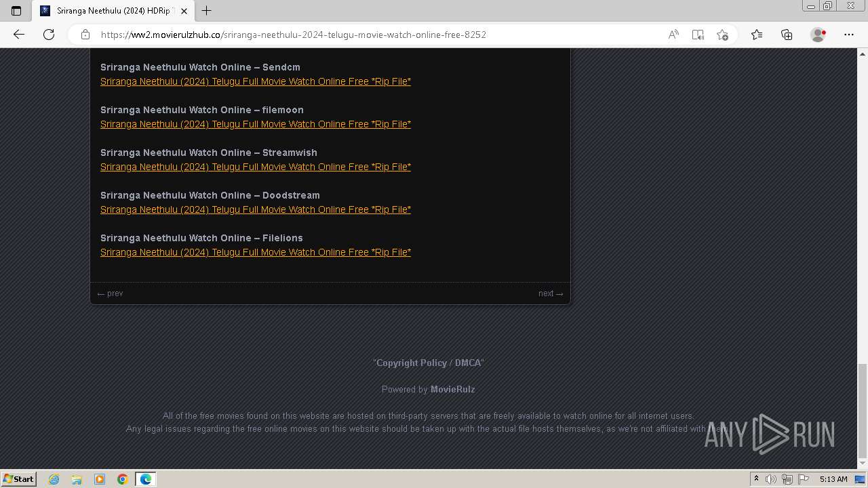Click the address bar URL
Screen dimensions: 868x488
click(294, 35)
